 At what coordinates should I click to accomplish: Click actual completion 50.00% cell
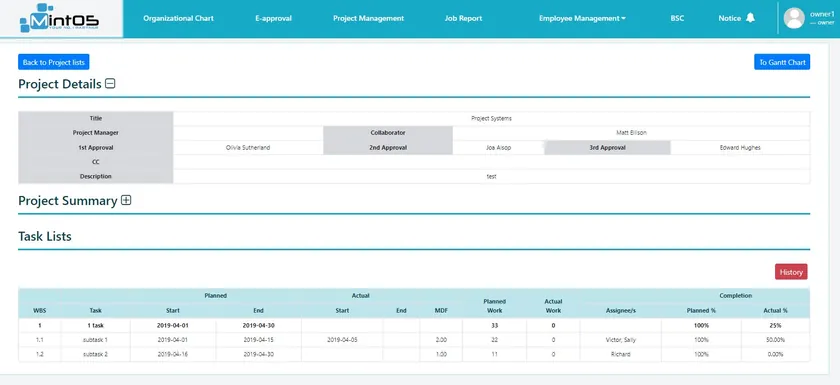pos(775,339)
